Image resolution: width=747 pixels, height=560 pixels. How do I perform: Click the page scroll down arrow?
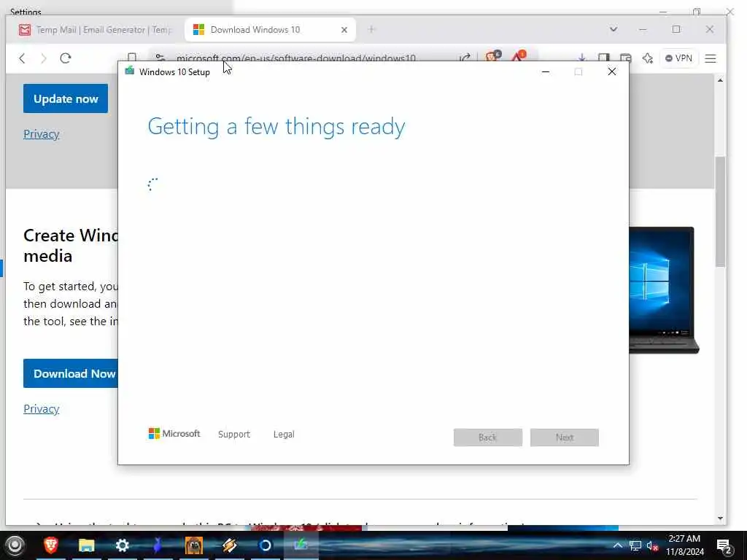[x=720, y=518]
